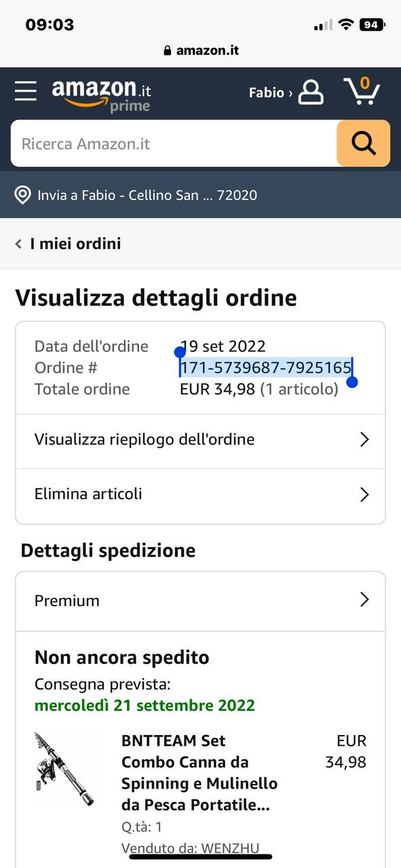Viewport: 401px width, 868px height.
Task: Tap the padlock icon beside amazon.it
Action: click(168, 51)
